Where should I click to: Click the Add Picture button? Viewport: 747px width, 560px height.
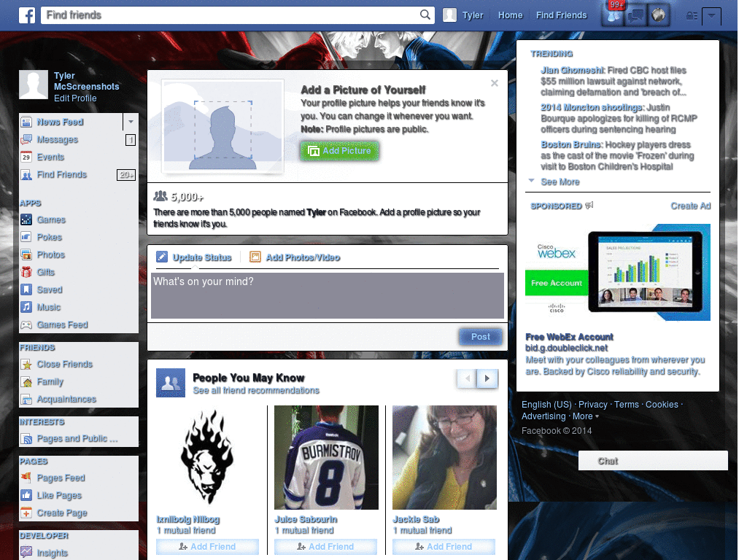coord(340,151)
